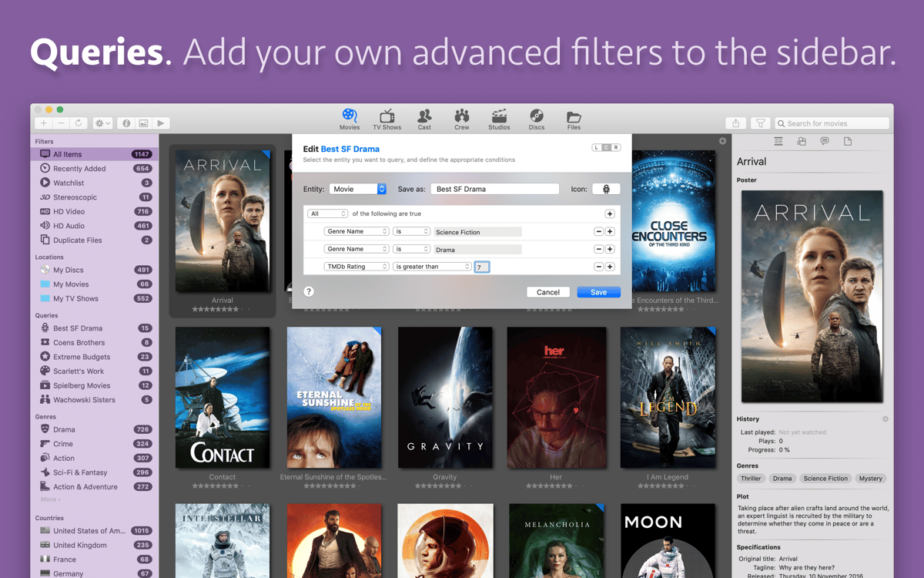Click the info button in the toolbar
924x578 pixels.
pyautogui.click(x=126, y=123)
